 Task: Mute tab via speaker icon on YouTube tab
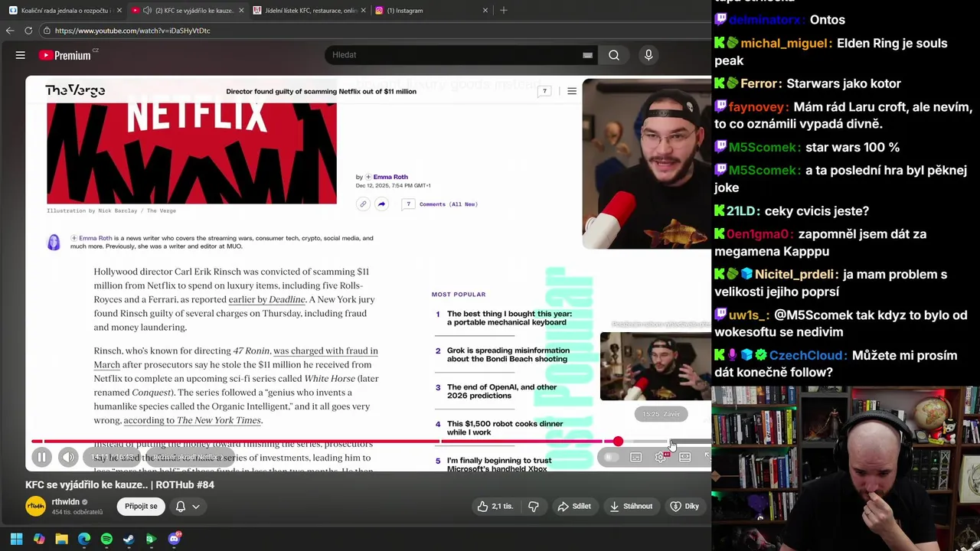pos(148,11)
